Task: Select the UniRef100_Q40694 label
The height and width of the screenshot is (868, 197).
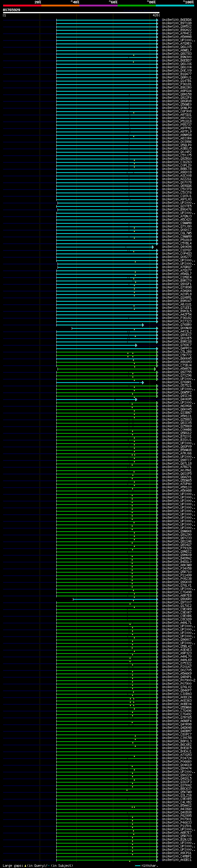Action: (x=177, y=247)
